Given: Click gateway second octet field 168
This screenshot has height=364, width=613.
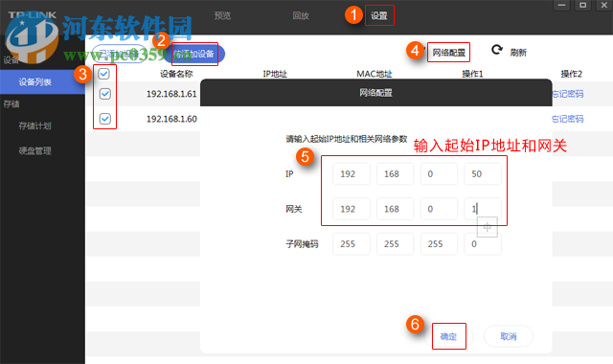Looking at the screenshot, I should pyautogui.click(x=395, y=209).
